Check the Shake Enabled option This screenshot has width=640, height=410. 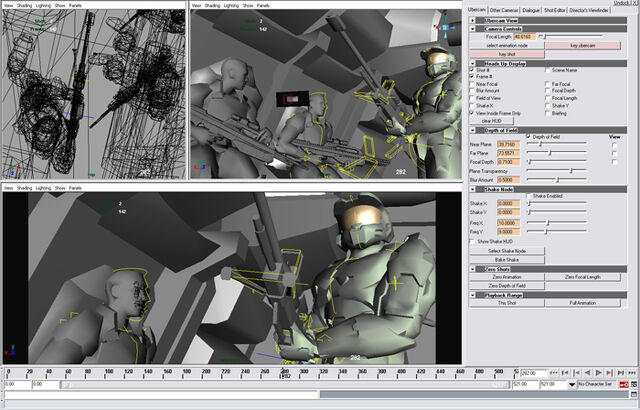coord(529,196)
